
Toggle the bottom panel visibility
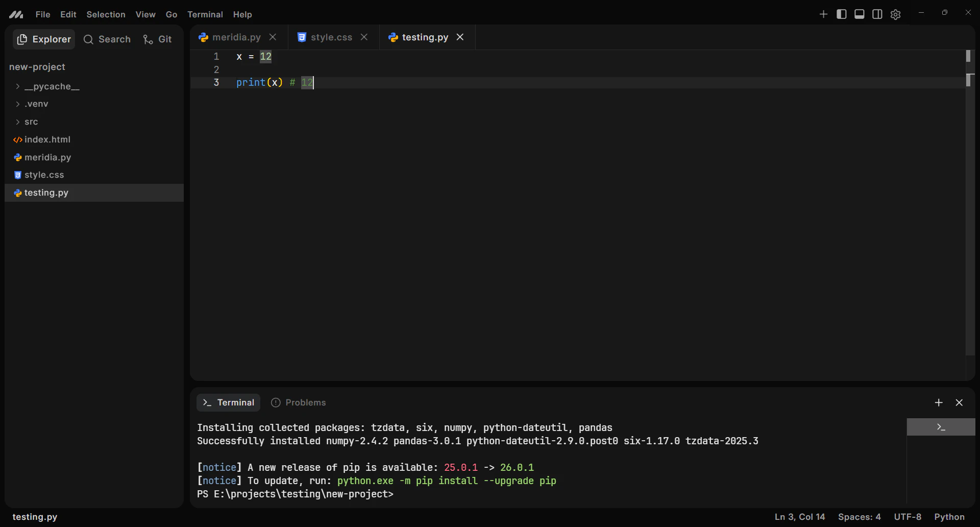(x=860, y=14)
